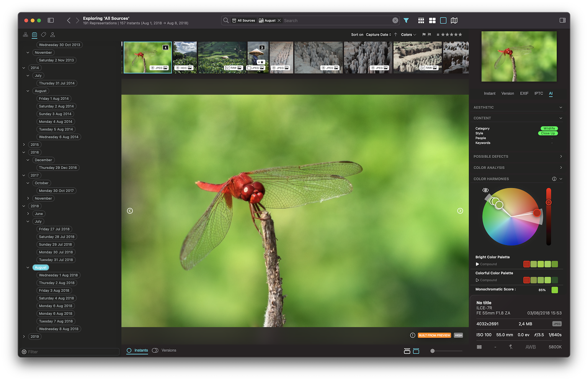Screen dimensions: 588x381
Task: Select red swatch in Bright Color Palette
Action: (x=526, y=264)
